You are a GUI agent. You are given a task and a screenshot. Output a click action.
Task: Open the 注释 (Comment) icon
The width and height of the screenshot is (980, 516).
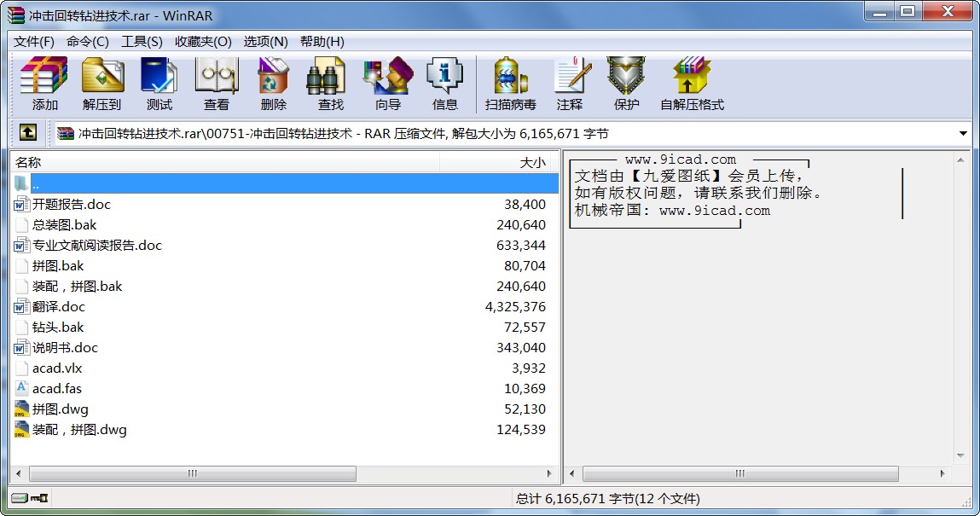click(x=571, y=83)
